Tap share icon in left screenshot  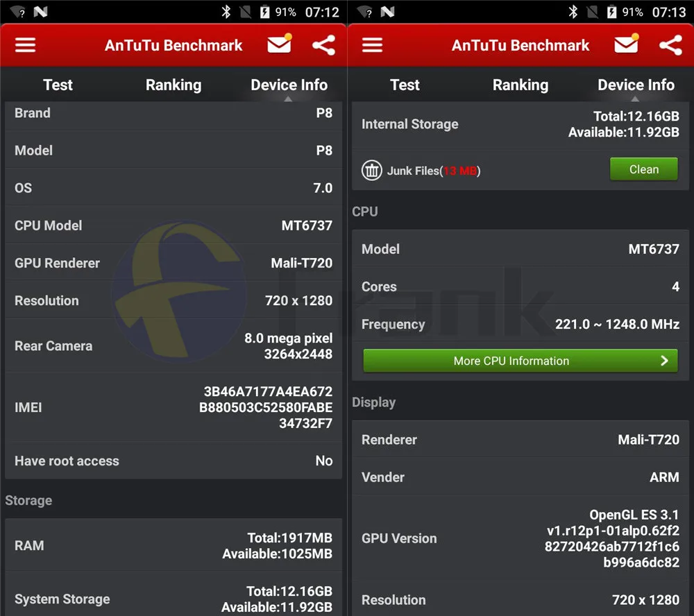click(x=323, y=44)
